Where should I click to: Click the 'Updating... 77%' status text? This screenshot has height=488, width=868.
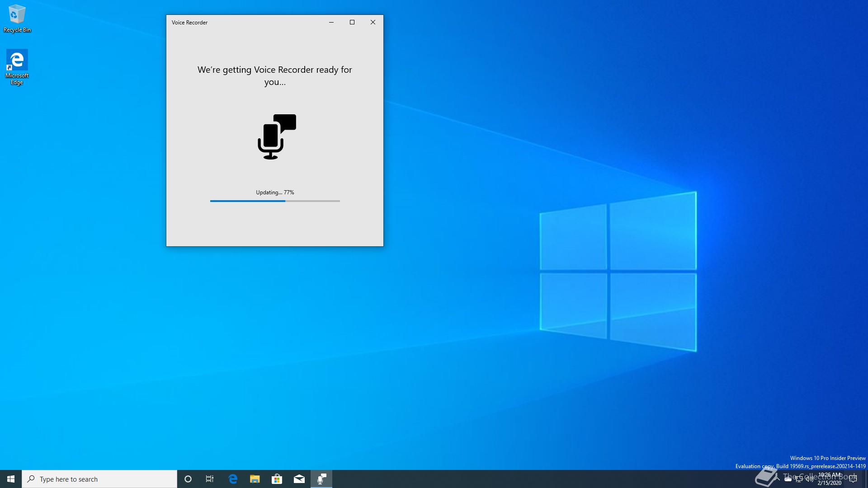275,192
